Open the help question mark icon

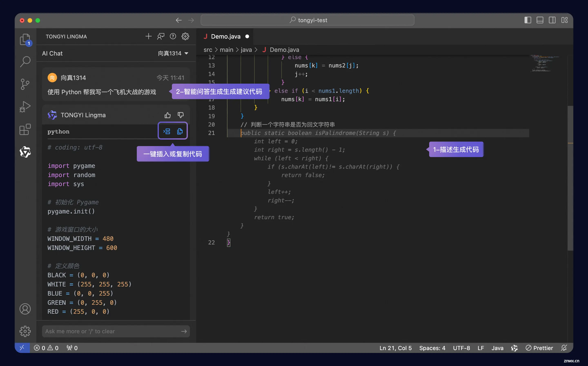coord(173,36)
